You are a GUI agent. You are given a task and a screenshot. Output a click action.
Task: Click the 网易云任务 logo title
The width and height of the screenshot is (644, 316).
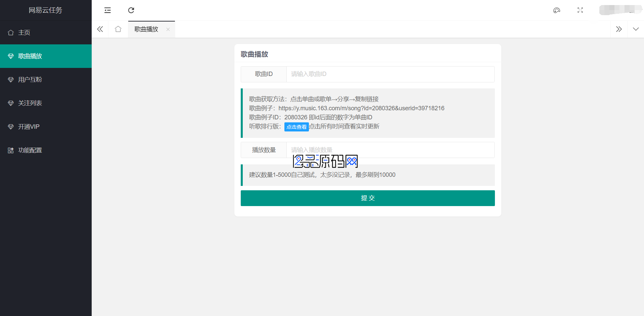[x=45, y=10]
